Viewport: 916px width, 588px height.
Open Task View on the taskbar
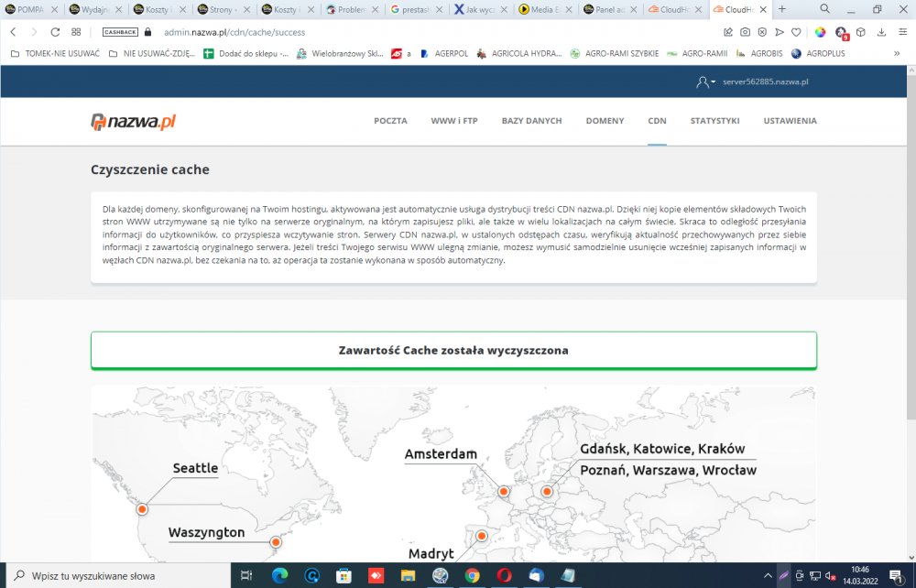coord(246,576)
